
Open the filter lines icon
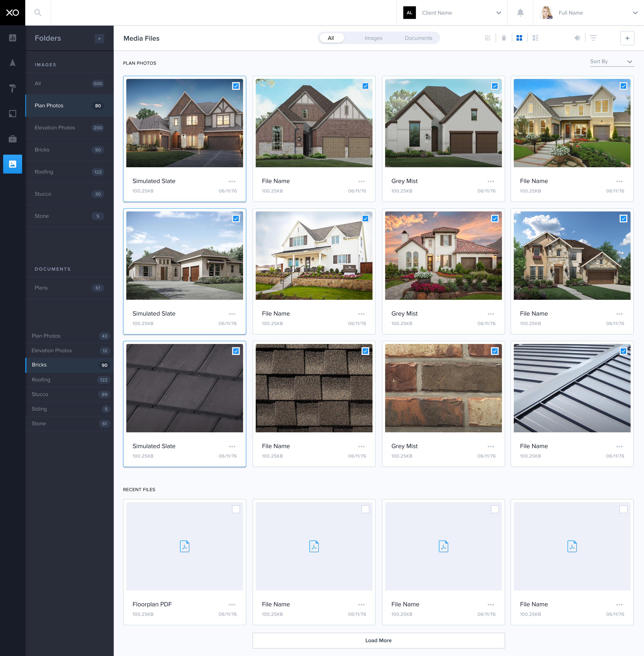[593, 38]
